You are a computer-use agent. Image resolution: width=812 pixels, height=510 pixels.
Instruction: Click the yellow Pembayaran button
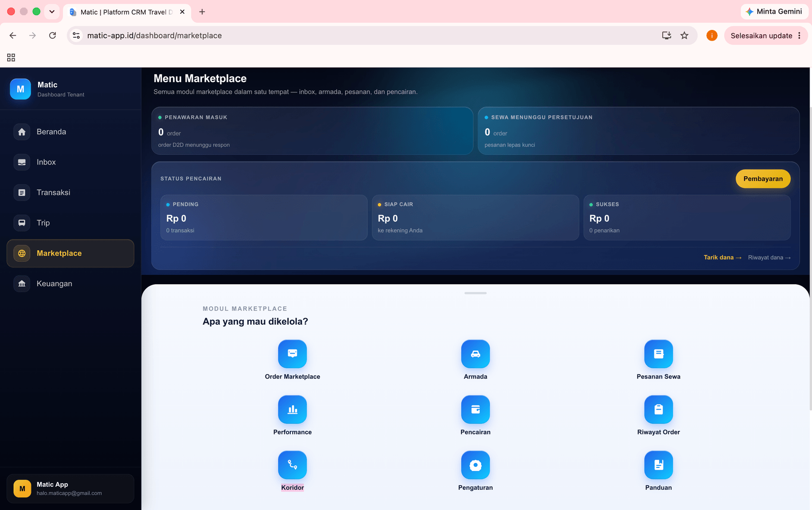763,179
